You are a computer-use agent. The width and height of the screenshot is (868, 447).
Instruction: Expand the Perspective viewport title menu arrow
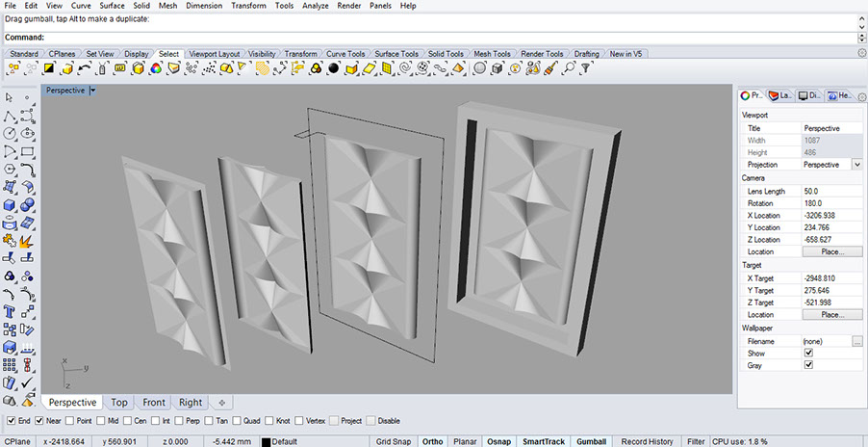click(x=92, y=91)
